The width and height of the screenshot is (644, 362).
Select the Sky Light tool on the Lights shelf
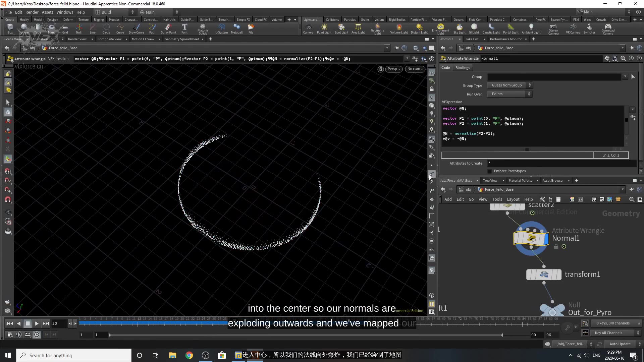pos(460,28)
